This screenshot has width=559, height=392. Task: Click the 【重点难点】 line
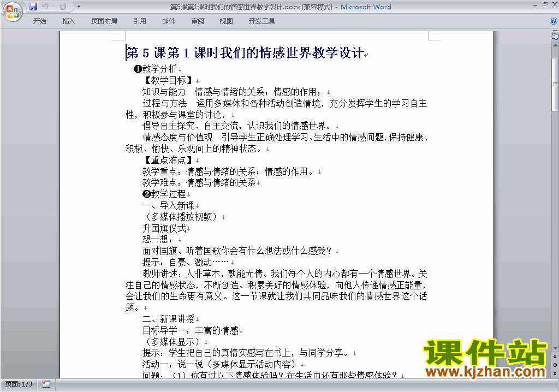point(168,160)
